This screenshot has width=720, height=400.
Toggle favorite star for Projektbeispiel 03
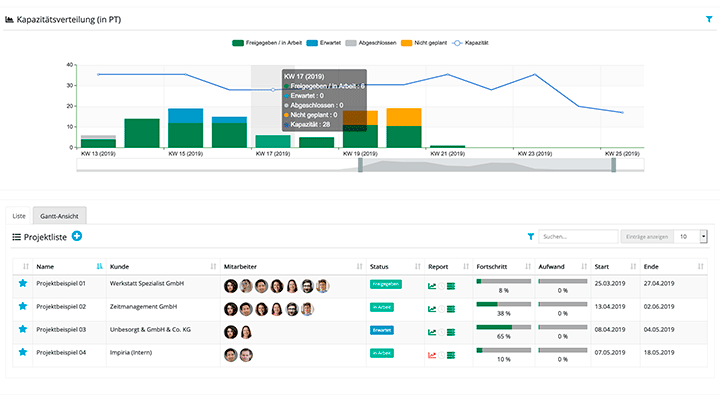22,330
